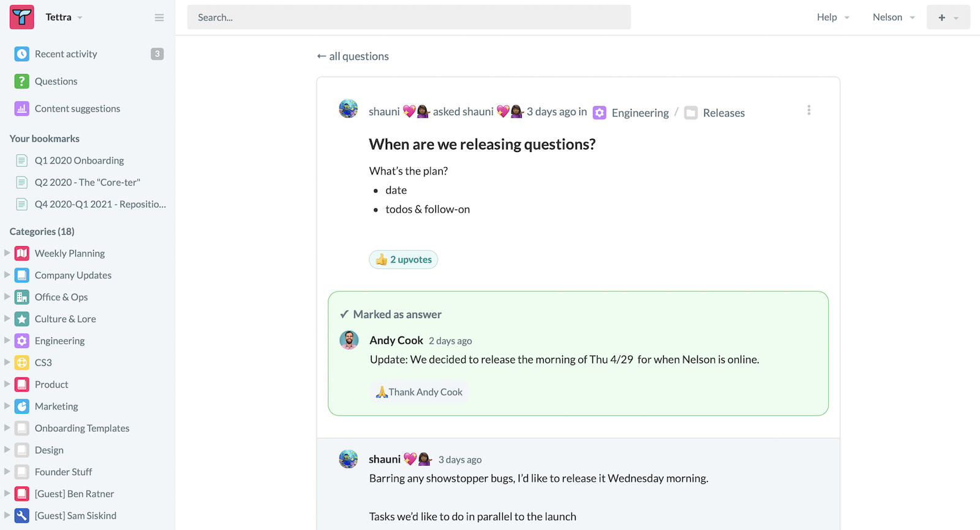Image resolution: width=980 pixels, height=530 pixels.
Task: Expand the Office & Ops category
Action: coord(7,296)
